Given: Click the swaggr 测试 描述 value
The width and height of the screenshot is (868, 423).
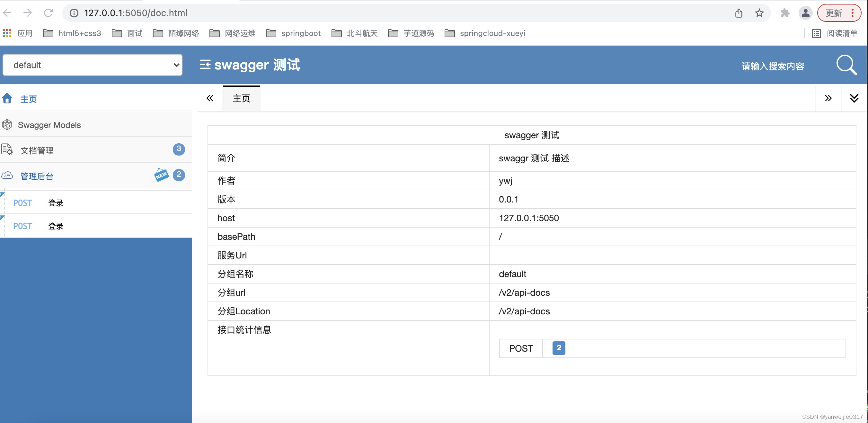Looking at the screenshot, I should pyautogui.click(x=534, y=158).
